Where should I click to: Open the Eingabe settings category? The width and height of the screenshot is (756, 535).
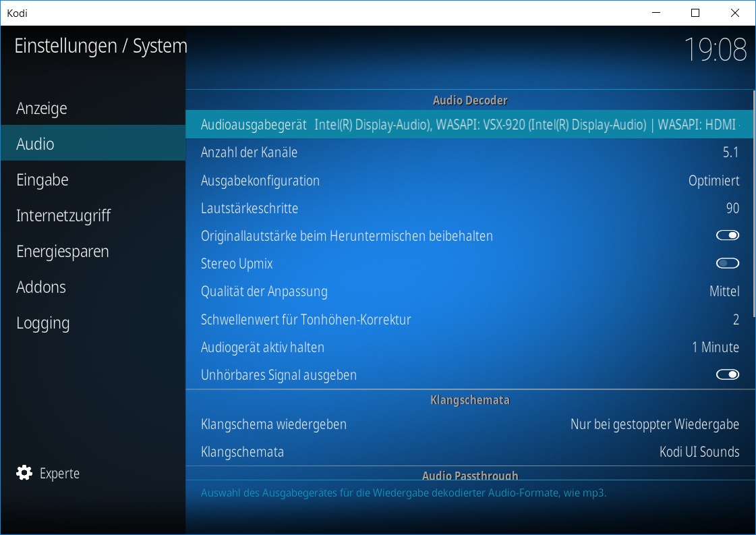(x=93, y=179)
